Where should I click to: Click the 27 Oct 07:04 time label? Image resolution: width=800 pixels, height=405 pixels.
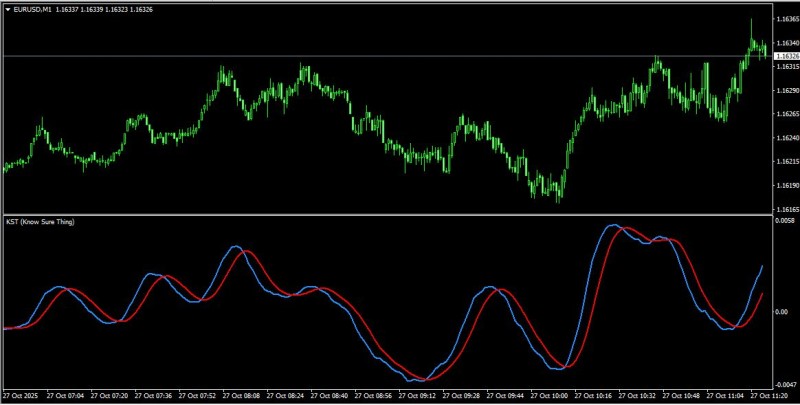[x=65, y=396]
